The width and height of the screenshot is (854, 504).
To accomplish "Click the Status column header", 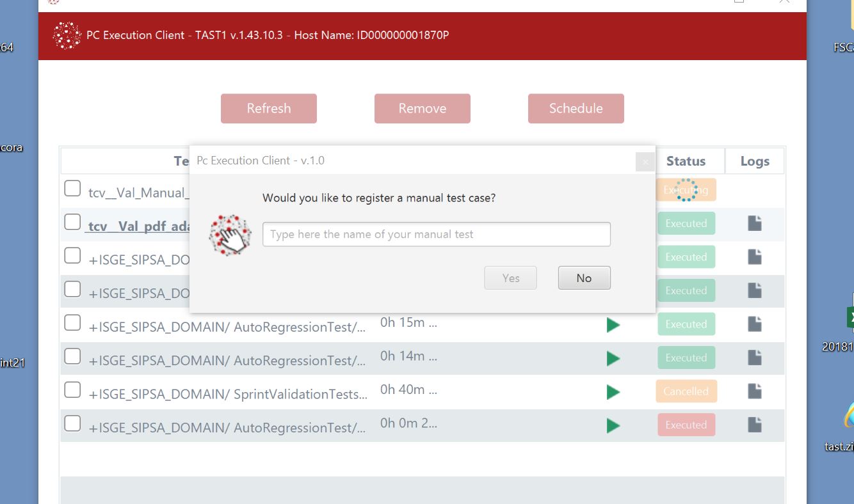I will point(686,161).
